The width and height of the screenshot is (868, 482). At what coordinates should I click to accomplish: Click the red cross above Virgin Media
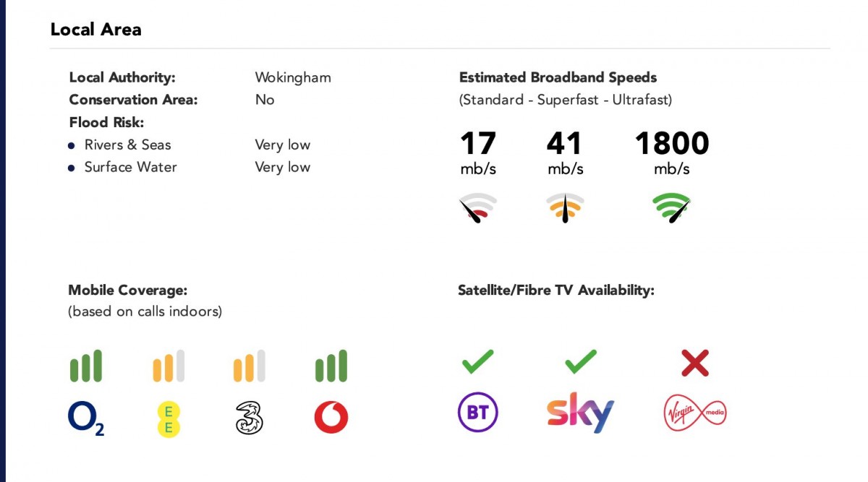(x=695, y=363)
